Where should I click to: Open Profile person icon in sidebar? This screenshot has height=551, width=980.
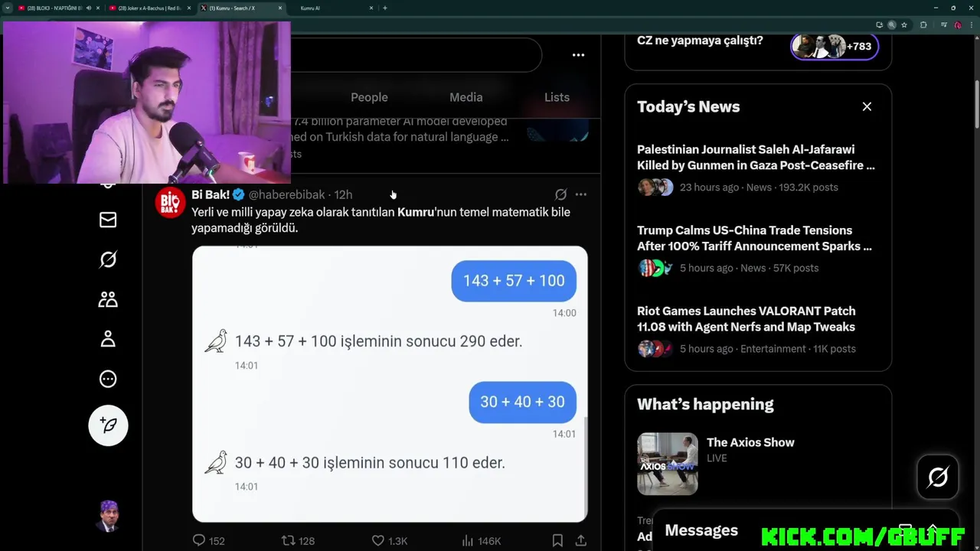tap(108, 339)
